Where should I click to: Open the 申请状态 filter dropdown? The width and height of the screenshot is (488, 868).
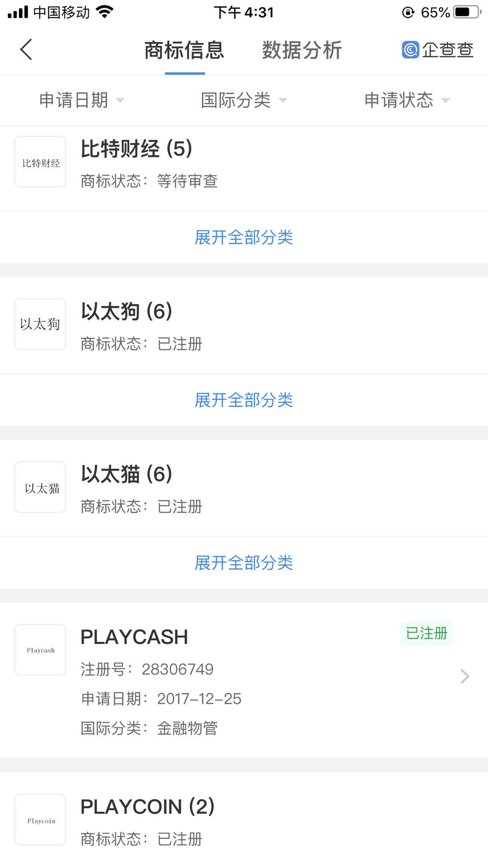point(407,100)
